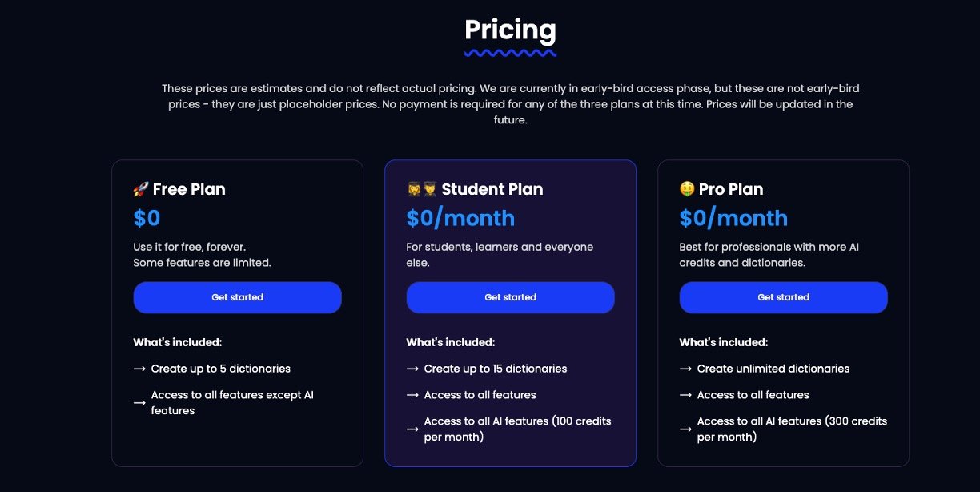The height and width of the screenshot is (492, 980).
Task: Click the placeholder pricing disclaimer paragraph
Action: 510,104
